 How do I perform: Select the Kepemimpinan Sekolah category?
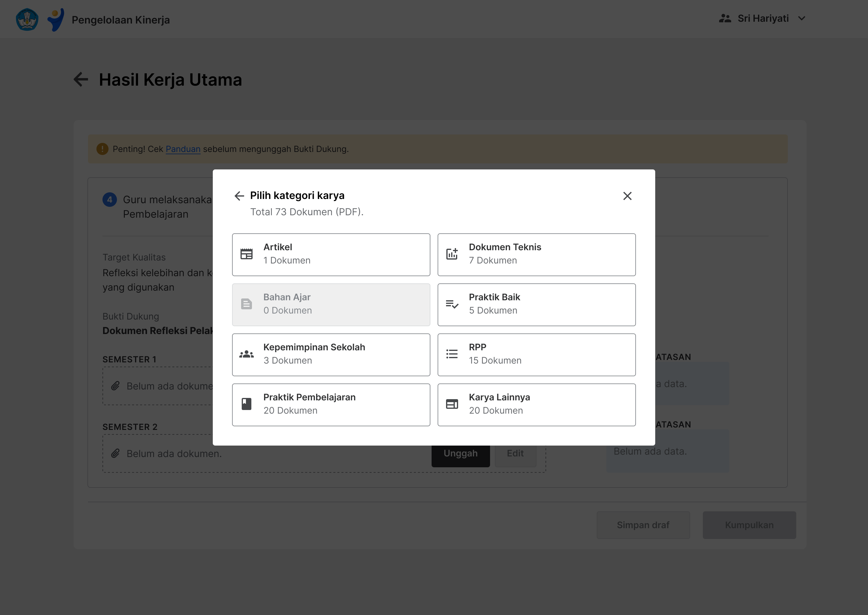tap(331, 355)
